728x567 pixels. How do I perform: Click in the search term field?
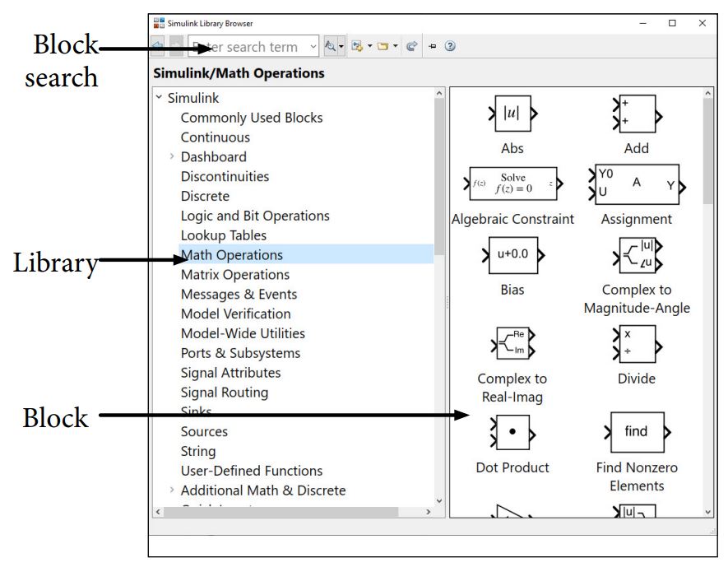coord(247,47)
